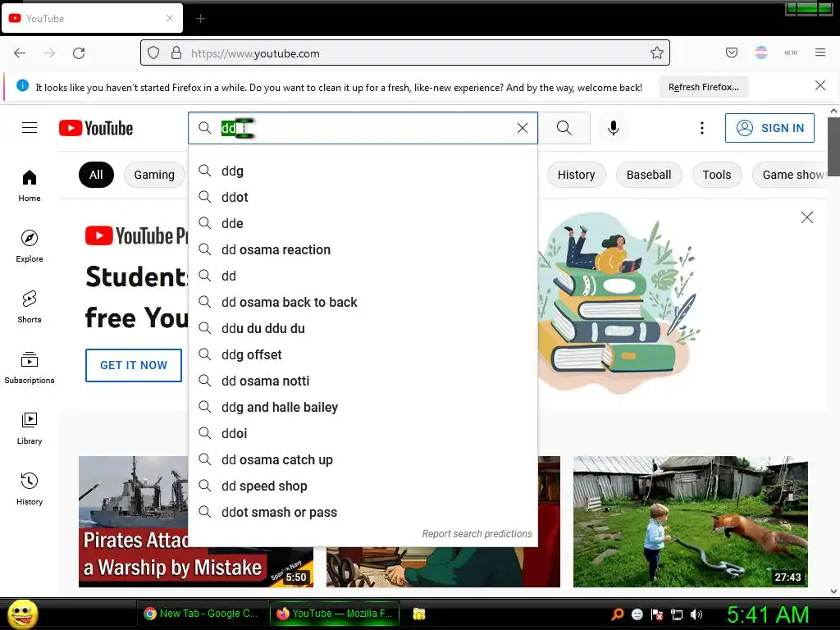Click the Refresh Firefox button
The height and width of the screenshot is (630, 840).
pos(703,87)
